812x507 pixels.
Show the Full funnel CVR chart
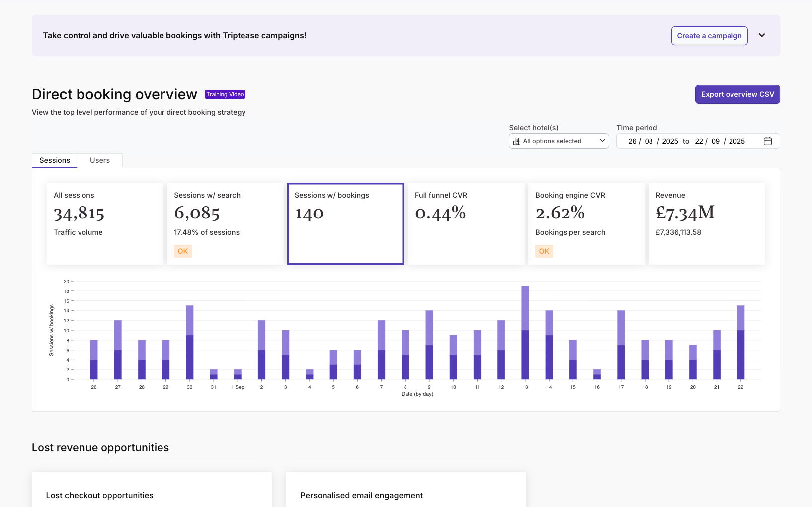466,223
